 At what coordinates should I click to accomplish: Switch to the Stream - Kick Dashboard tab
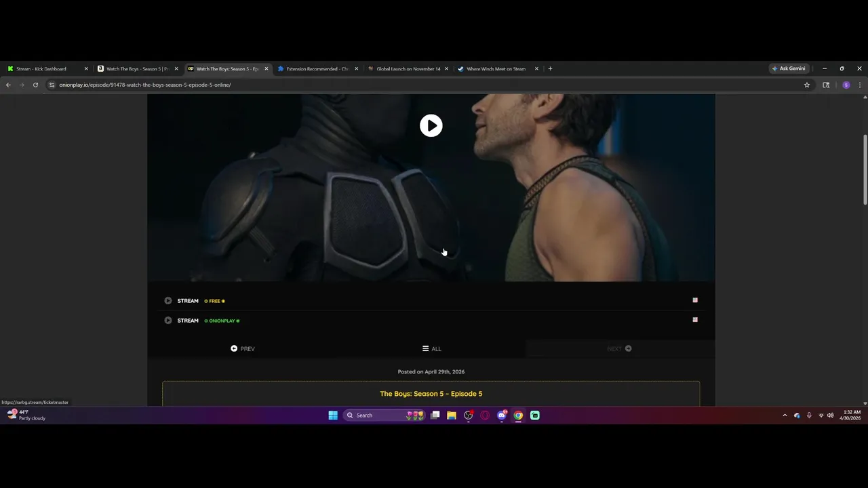tap(41, 68)
